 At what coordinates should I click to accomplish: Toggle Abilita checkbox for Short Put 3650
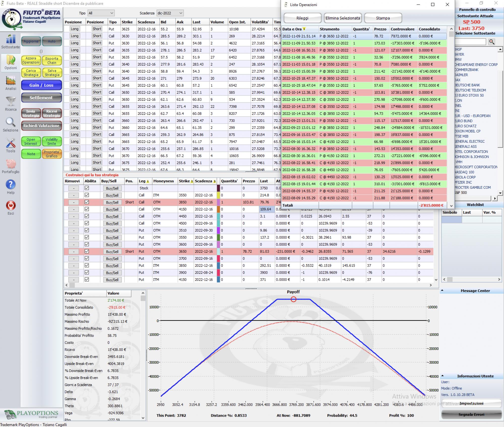click(87, 251)
